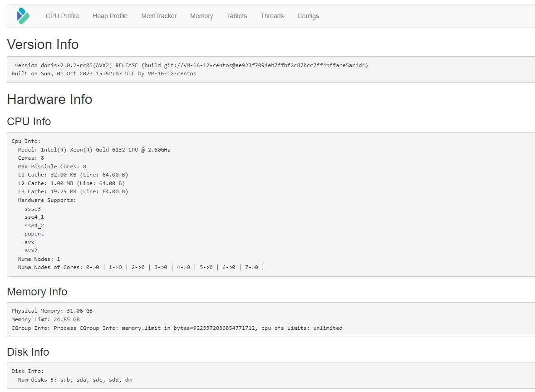Image resolution: width=535 pixels, height=392 pixels.
Task: Click the doris-2.0.2-rc05 version line
Action: tap(191, 65)
